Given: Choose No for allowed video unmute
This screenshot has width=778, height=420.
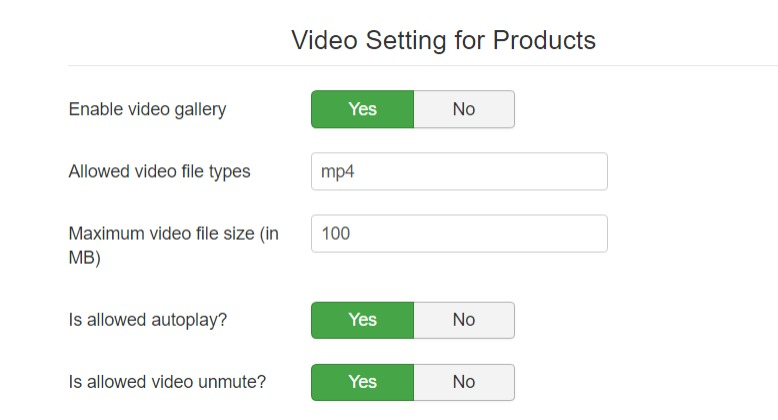Looking at the screenshot, I should [x=464, y=382].
